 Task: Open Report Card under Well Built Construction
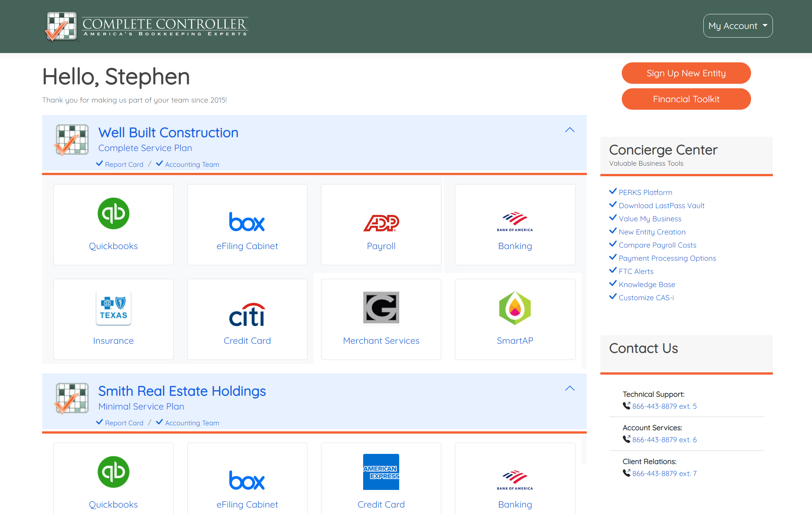point(124,165)
